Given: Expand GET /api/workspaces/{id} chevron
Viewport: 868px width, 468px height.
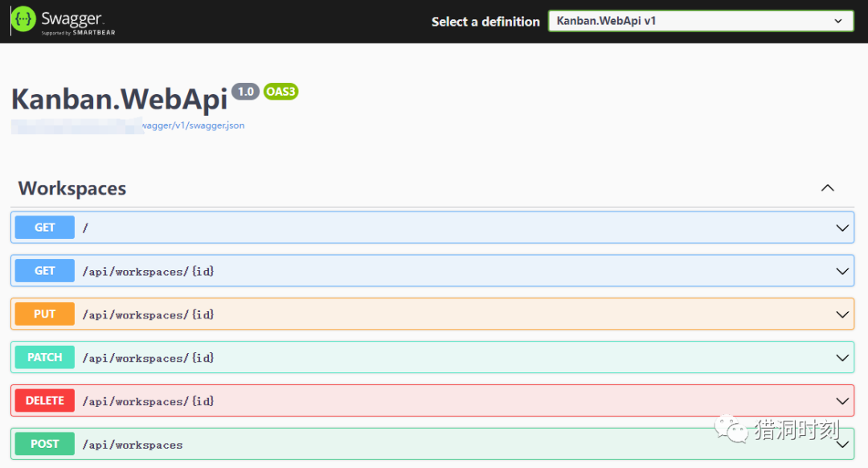Looking at the screenshot, I should (842, 271).
